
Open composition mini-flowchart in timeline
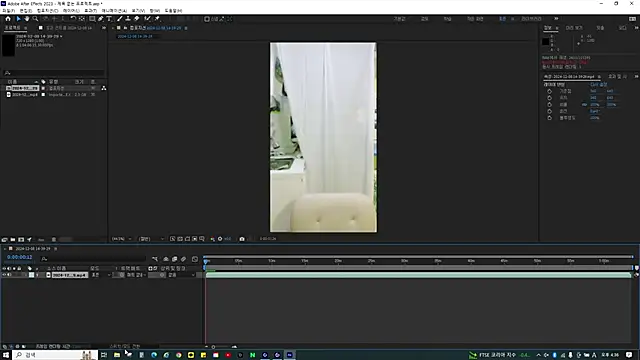pyautogui.click(x=155, y=259)
